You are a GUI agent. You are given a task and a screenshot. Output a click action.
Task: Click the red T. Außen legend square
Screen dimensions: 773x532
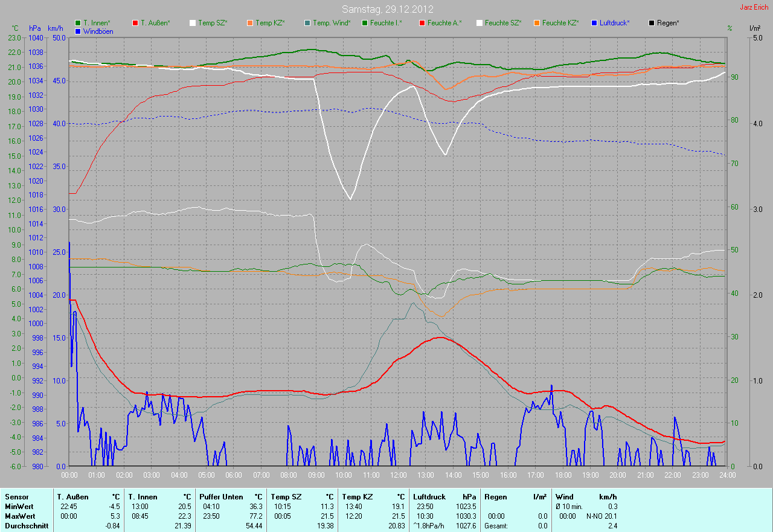coord(135,23)
